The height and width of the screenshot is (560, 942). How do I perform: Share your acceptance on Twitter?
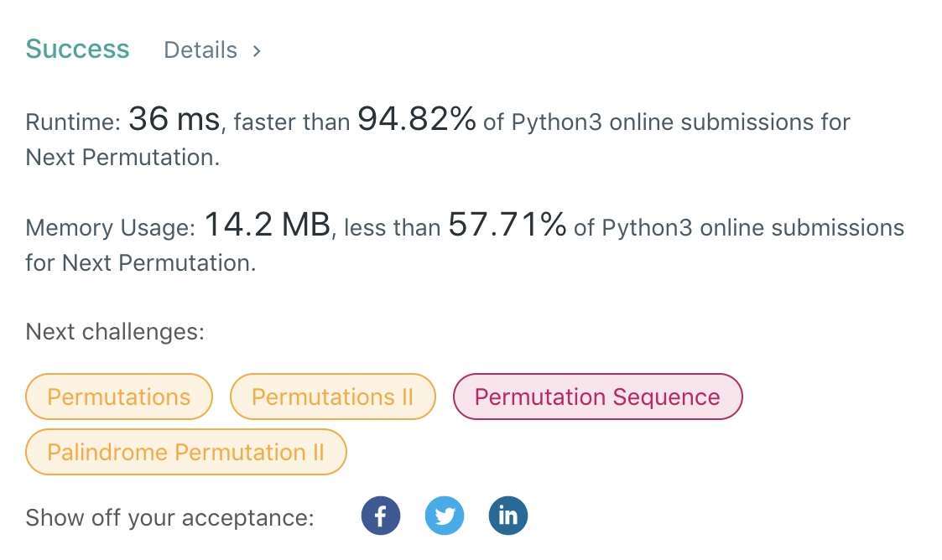click(445, 516)
